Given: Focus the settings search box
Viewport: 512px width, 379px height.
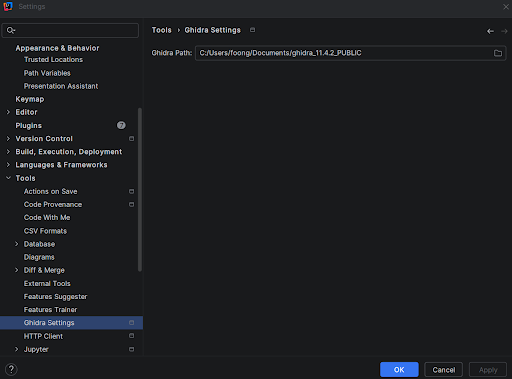Looking at the screenshot, I should click(70, 30).
